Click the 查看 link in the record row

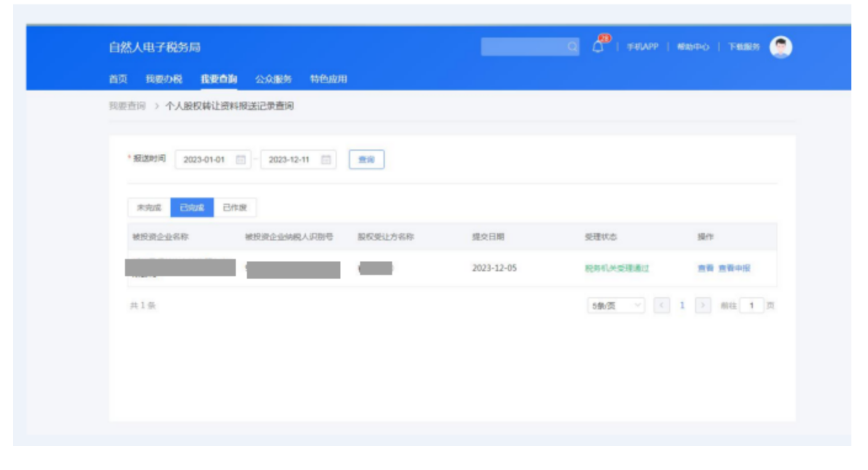[x=705, y=268]
